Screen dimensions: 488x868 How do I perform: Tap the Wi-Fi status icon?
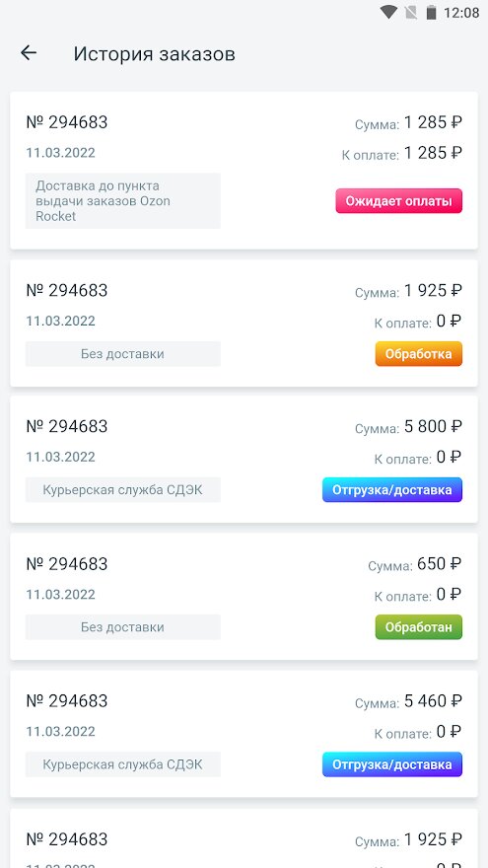pos(389,12)
